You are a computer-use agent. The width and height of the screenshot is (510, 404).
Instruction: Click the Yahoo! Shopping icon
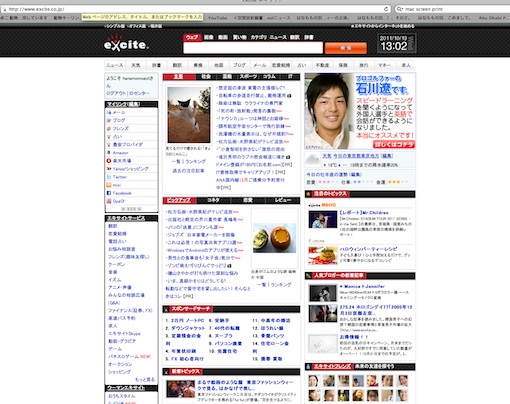click(109, 169)
